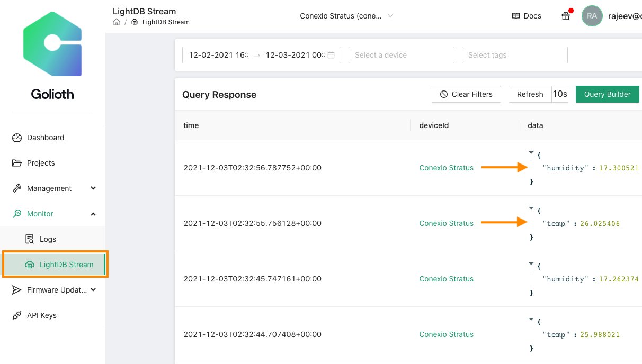Open the Conexio Stratus project dropdown
The image size is (642, 364).
(x=346, y=16)
